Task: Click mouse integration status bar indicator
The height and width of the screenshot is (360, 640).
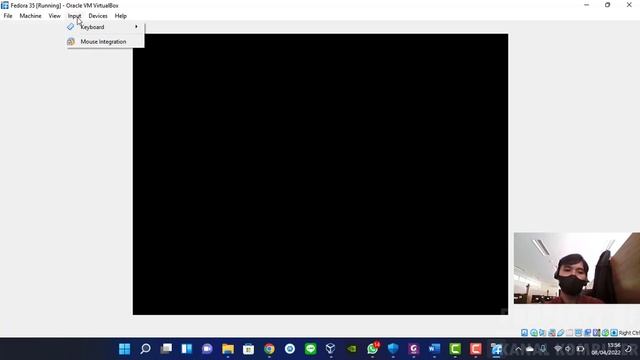Action: tap(605, 333)
